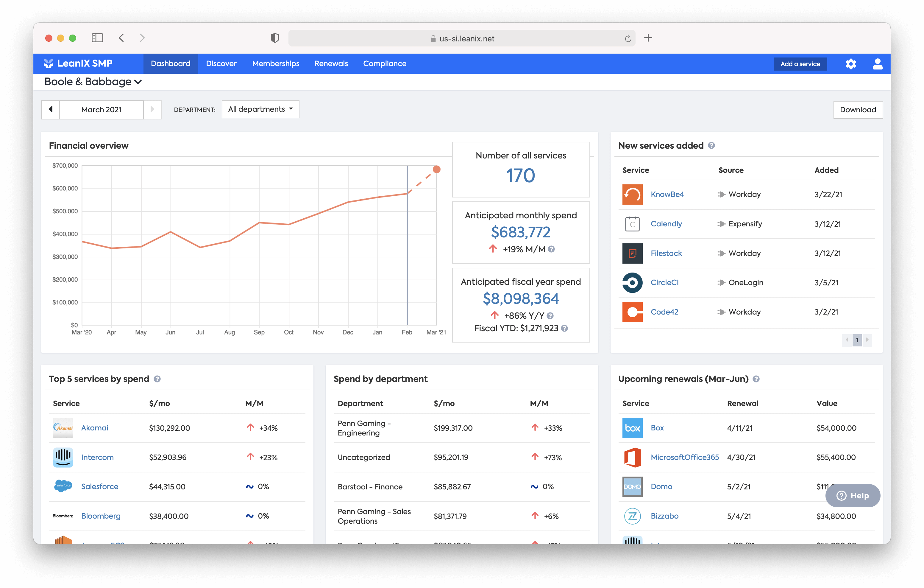Click the Bizzabo logo icon

coord(632,516)
